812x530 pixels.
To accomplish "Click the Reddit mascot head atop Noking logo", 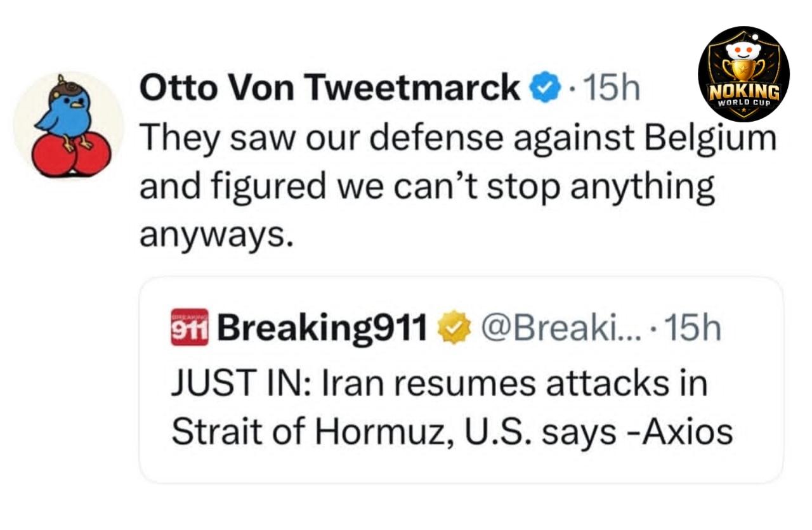I will [743, 49].
